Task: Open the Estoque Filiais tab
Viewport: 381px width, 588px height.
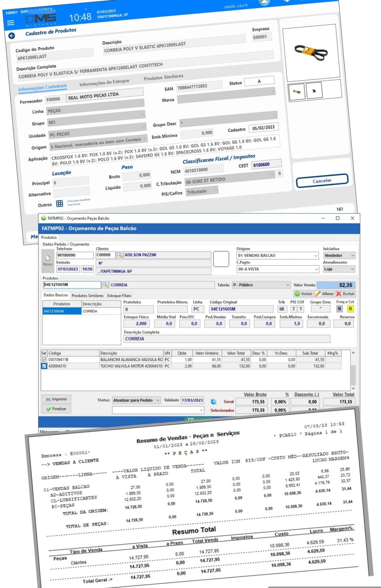Action: (119, 295)
